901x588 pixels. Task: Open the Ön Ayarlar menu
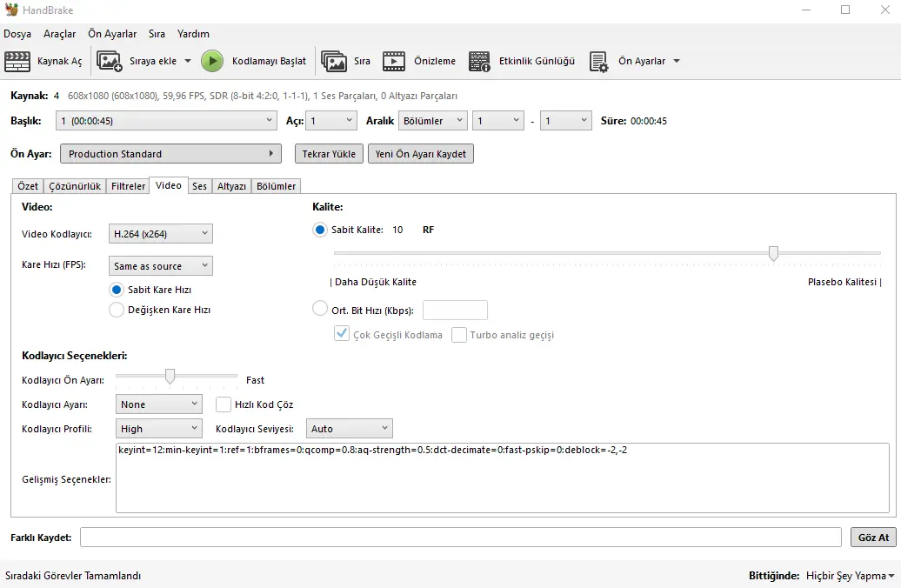(x=112, y=34)
